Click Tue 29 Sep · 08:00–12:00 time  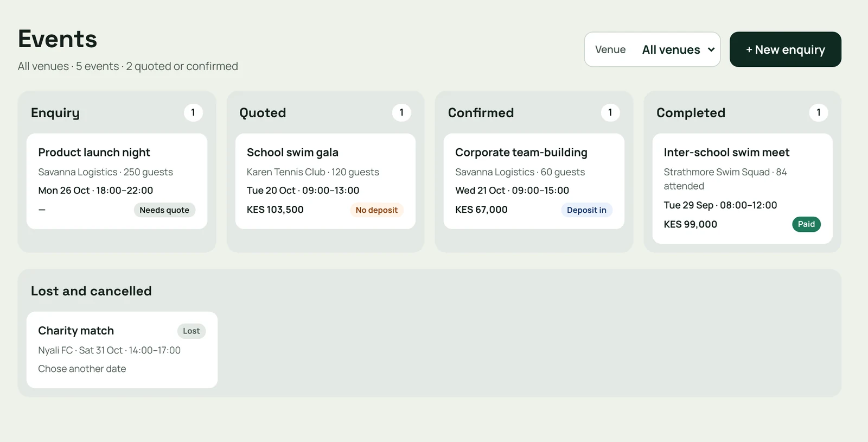click(720, 205)
